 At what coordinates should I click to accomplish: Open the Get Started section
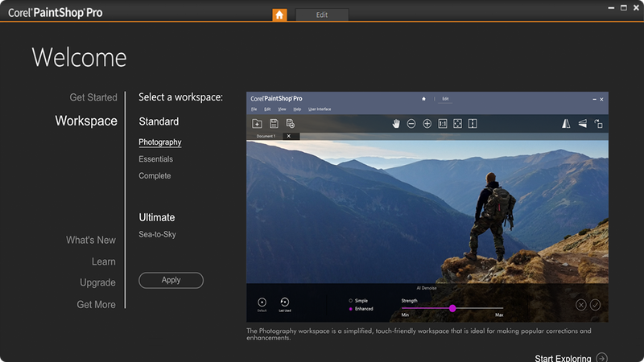[x=93, y=97]
